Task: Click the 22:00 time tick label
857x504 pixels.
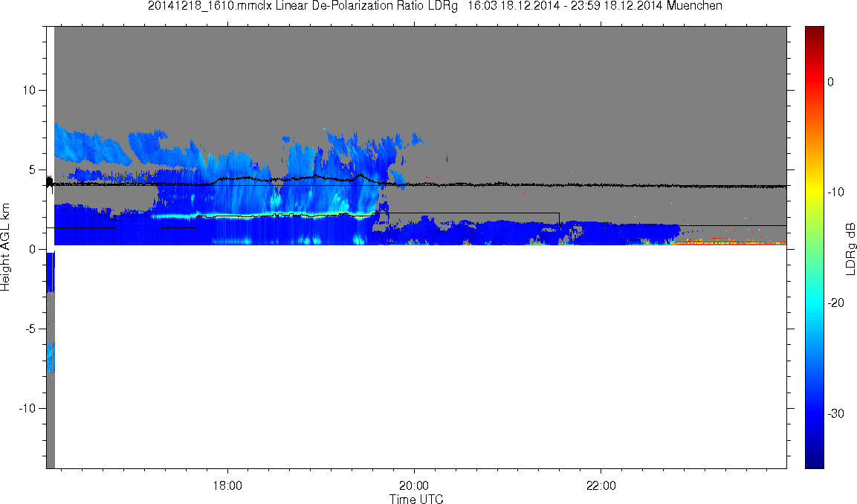Action: (x=601, y=485)
